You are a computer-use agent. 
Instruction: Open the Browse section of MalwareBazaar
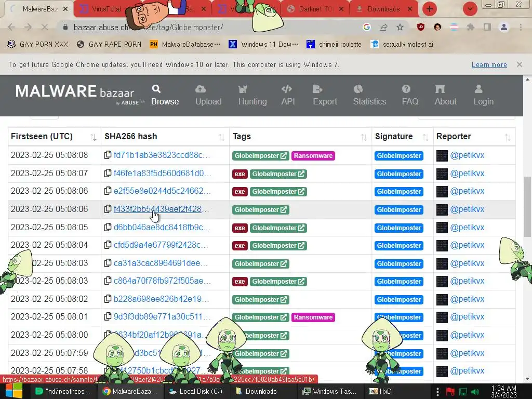point(165,96)
